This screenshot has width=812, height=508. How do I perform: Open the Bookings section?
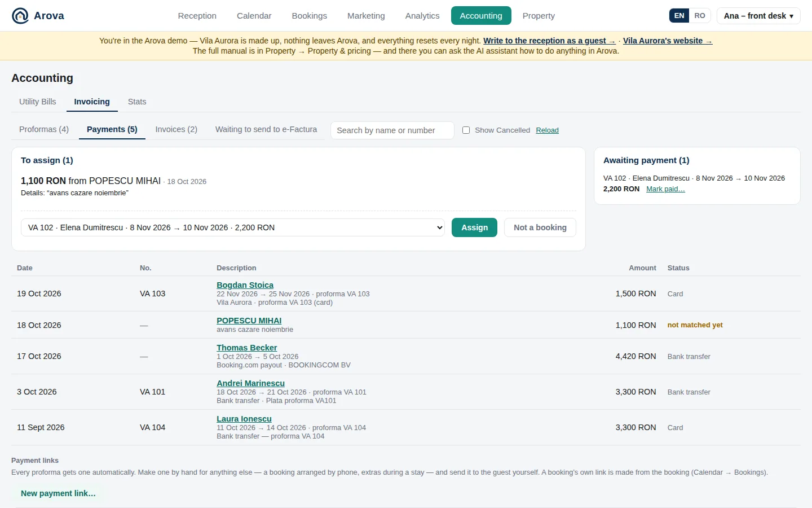310,16
